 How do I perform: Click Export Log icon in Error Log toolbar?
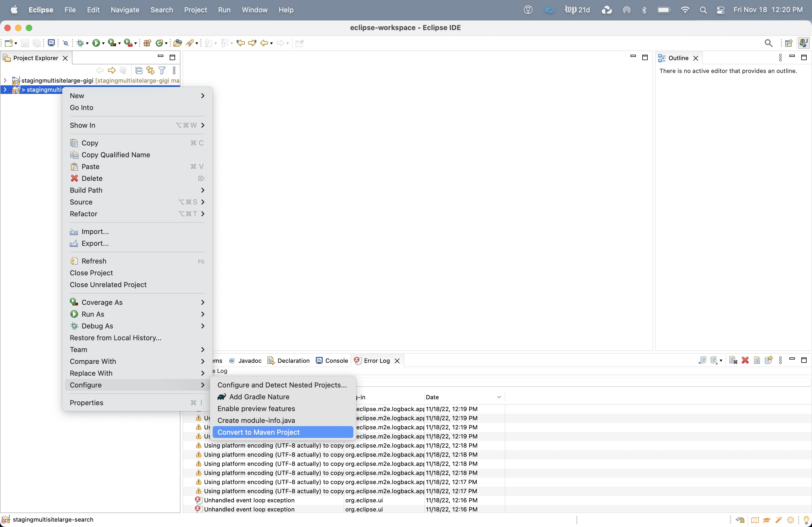coord(702,360)
